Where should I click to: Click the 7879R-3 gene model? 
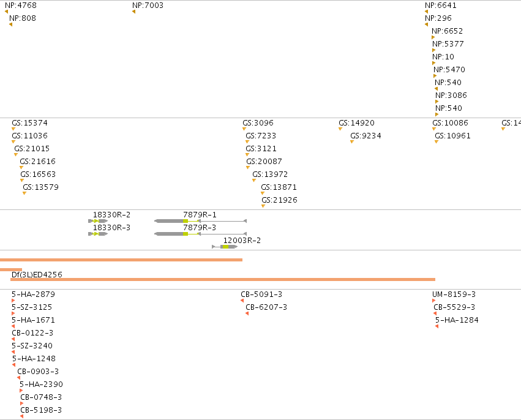pos(200,234)
